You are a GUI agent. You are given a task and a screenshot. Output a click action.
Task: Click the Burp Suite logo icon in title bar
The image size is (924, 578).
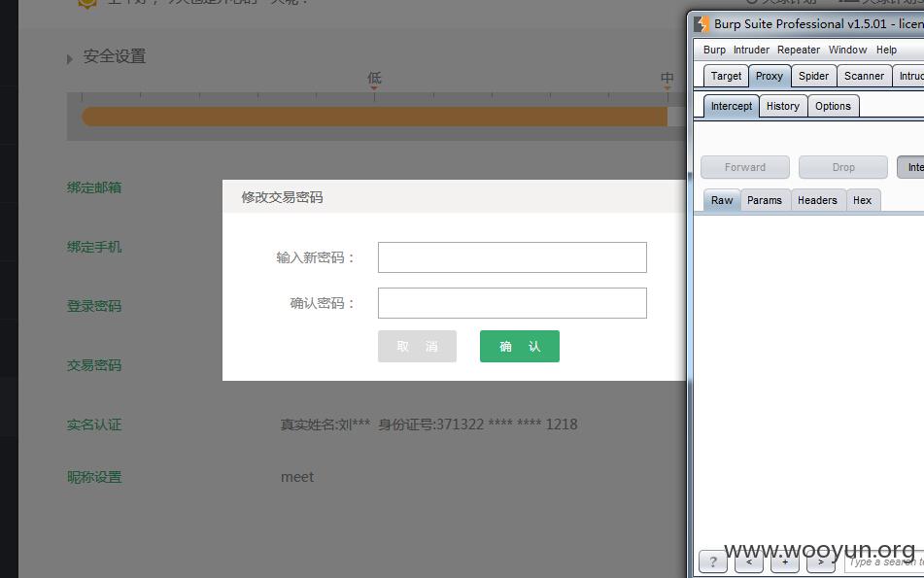(702, 24)
